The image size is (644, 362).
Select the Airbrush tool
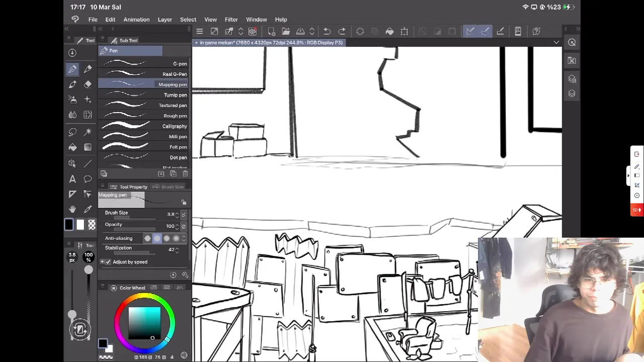pos(72,100)
